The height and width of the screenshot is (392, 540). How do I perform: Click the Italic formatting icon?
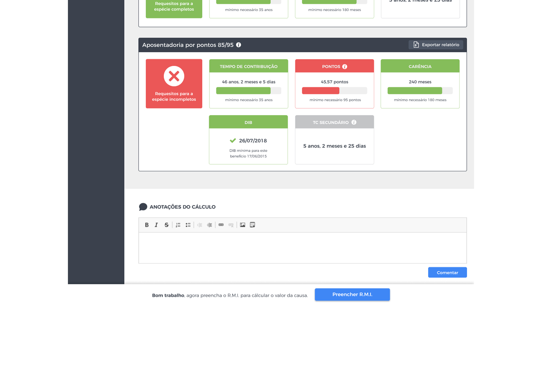[x=156, y=225]
